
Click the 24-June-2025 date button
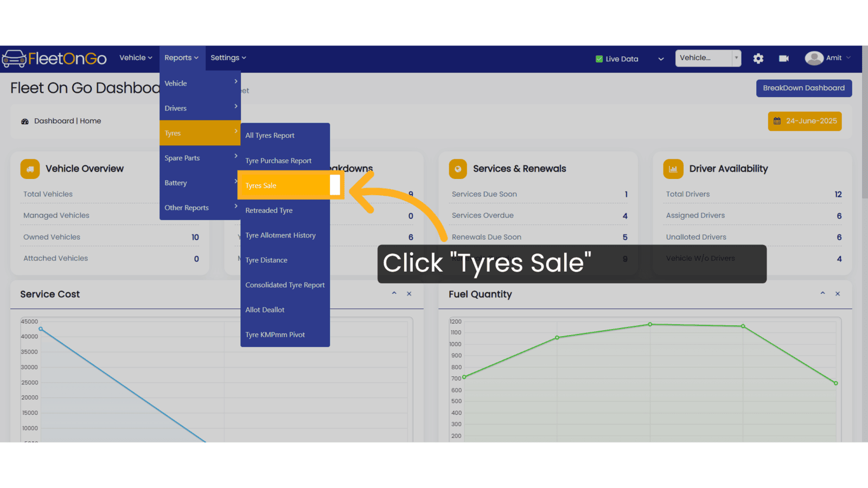click(805, 121)
